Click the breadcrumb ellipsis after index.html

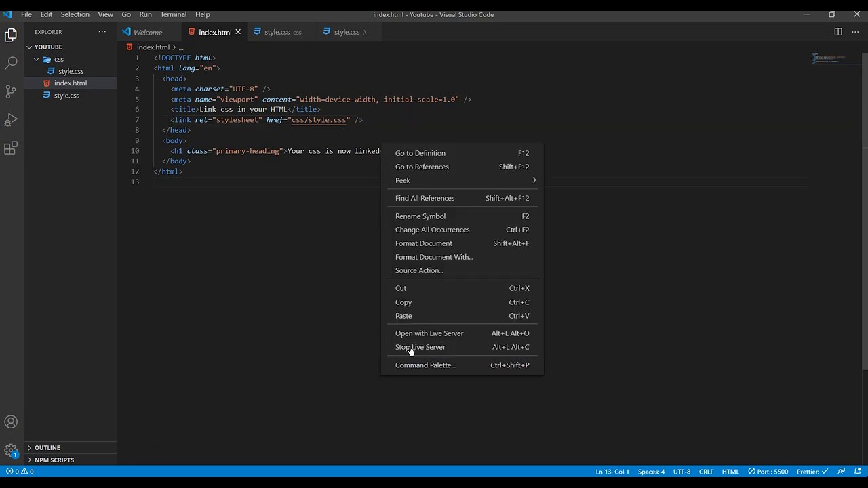tap(181, 47)
